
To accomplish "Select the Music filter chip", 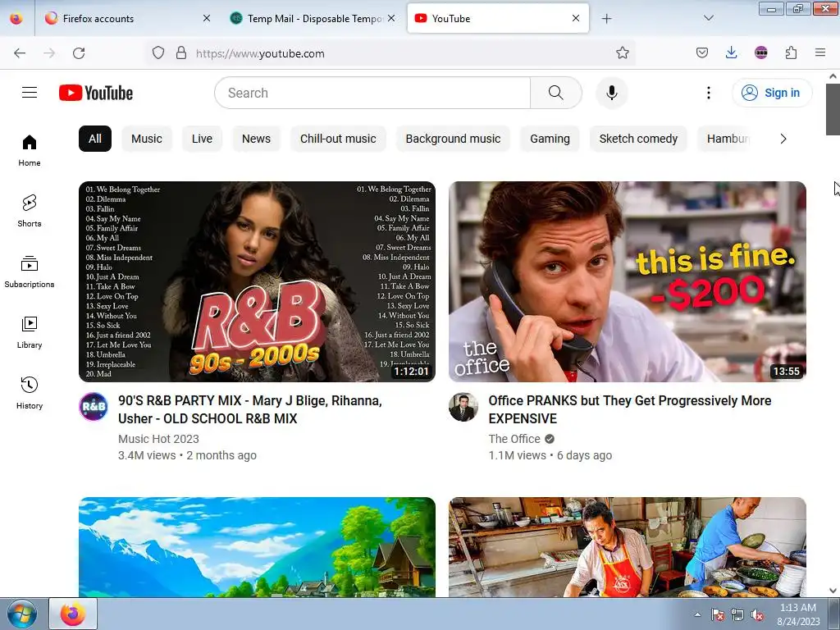I will [147, 139].
